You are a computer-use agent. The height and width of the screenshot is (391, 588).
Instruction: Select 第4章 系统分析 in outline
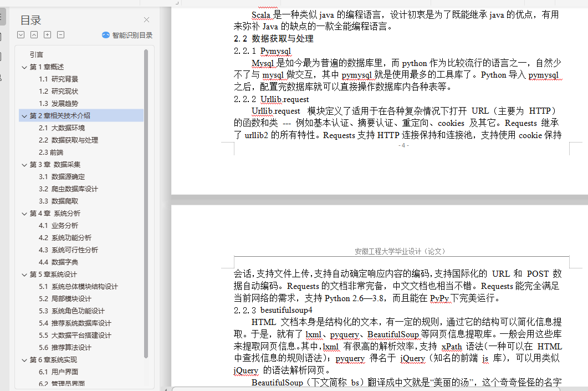55,214
